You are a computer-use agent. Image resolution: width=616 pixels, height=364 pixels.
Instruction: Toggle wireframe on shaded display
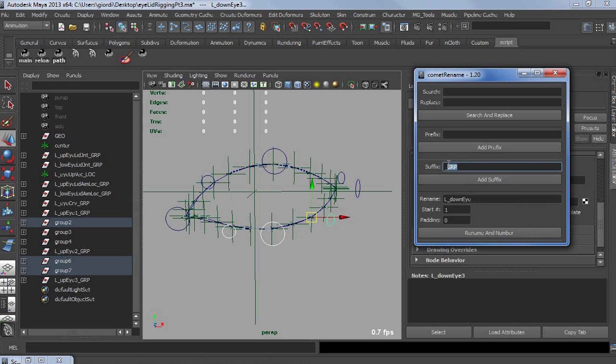(x=297, y=84)
